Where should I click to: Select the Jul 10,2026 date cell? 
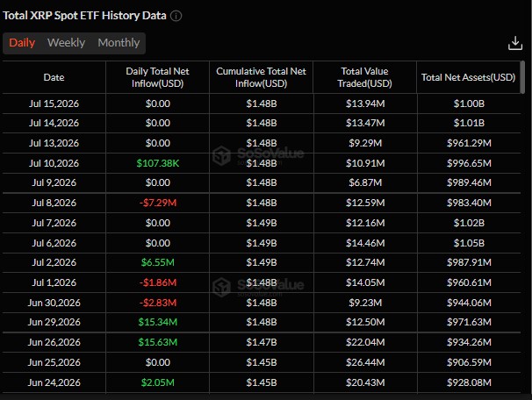click(54, 163)
